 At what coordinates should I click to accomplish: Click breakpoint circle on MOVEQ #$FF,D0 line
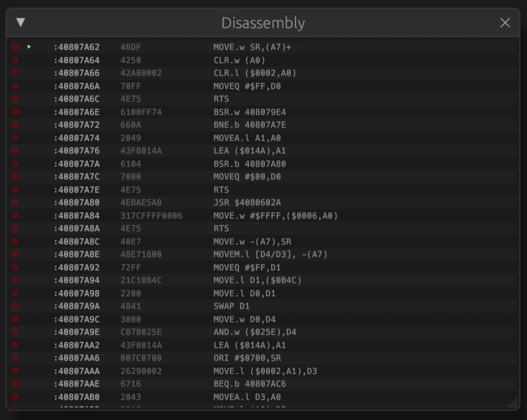point(14,86)
